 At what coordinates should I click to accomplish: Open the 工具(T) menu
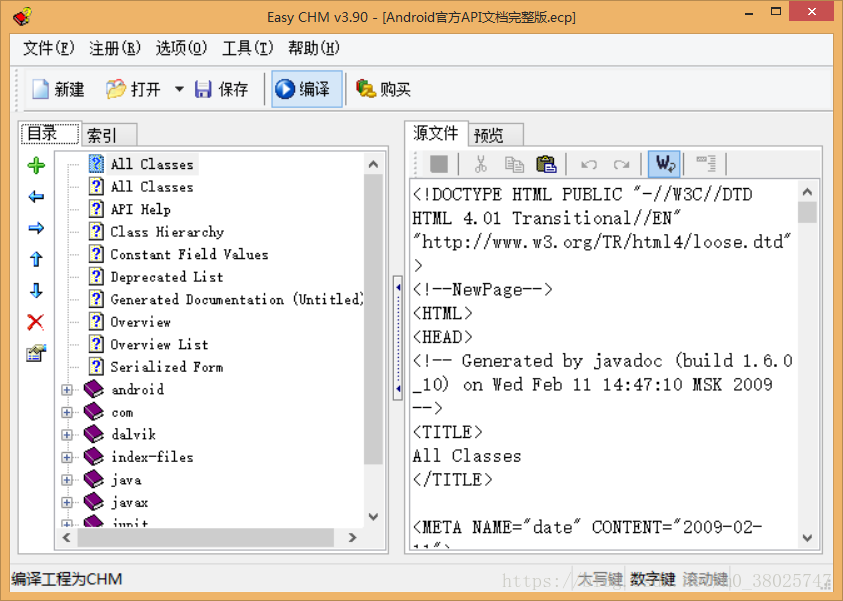point(247,48)
